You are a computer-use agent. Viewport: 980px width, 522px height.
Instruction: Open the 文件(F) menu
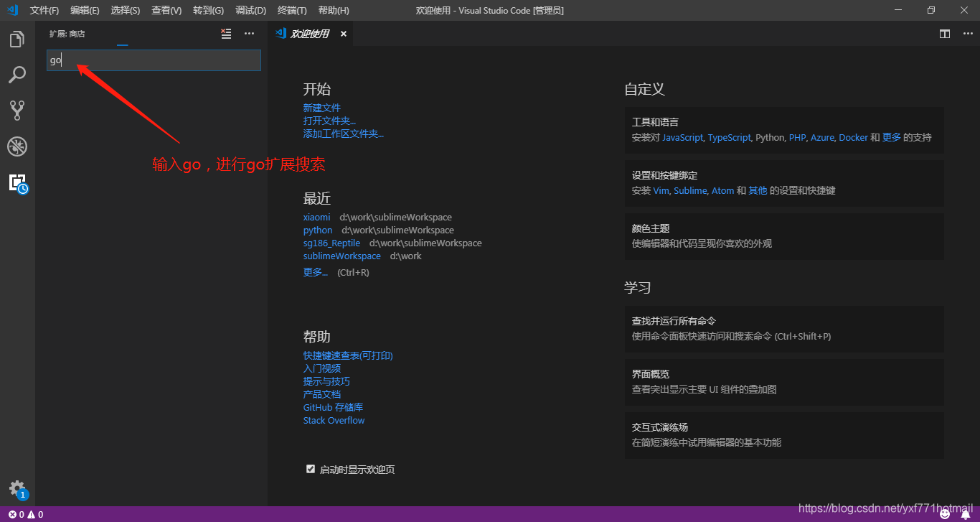pos(44,10)
